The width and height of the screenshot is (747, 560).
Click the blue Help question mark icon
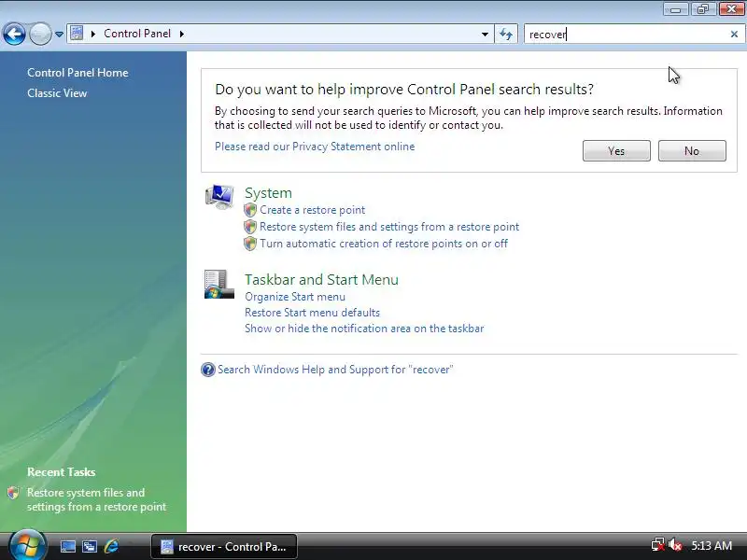point(208,370)
